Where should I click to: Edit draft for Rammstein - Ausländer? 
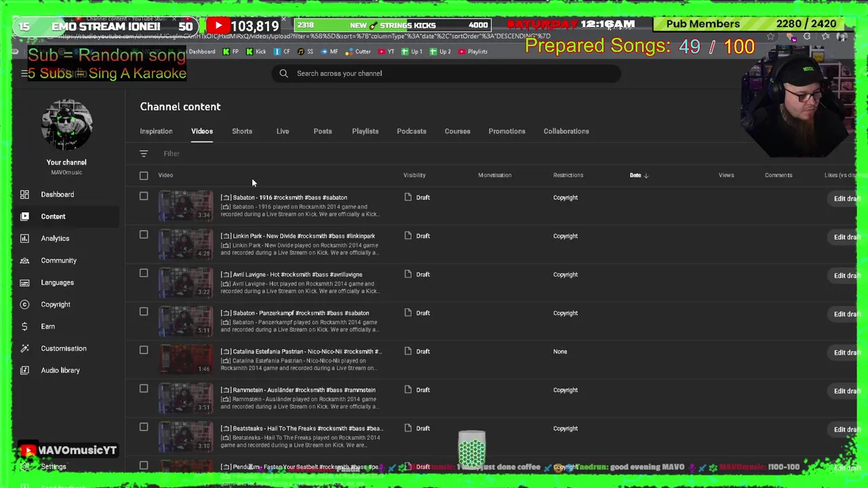[845, 391]
